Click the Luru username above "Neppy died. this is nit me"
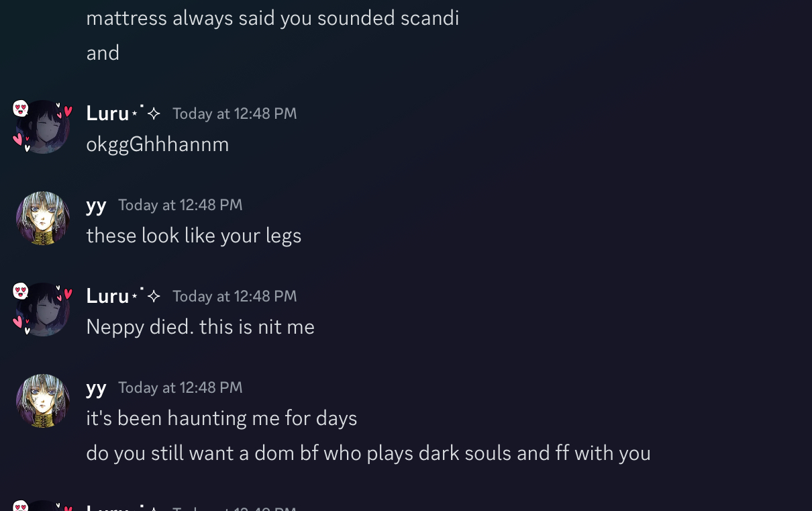This screenshot has height=511, width=812. tap(107, 296)
